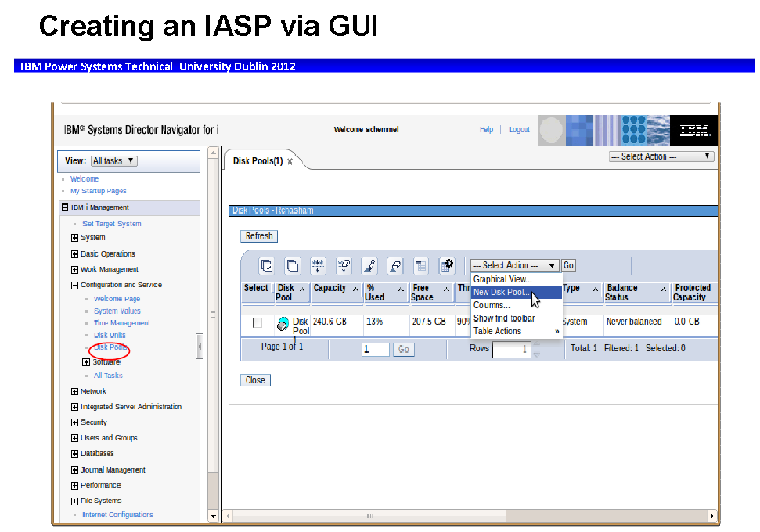This screenshot has width=760, height=532.
Task: Open the table toolbar Select Action dropdown
Action: pos(514,265)
